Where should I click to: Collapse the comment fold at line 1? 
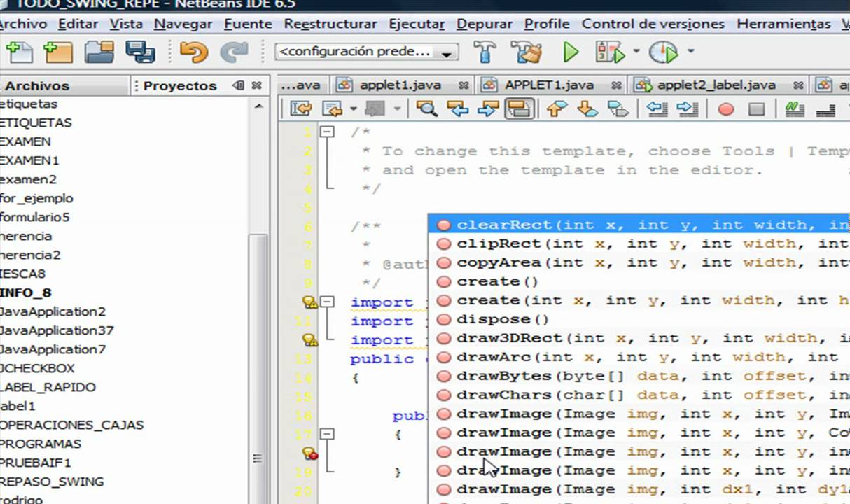pos(328,132)
